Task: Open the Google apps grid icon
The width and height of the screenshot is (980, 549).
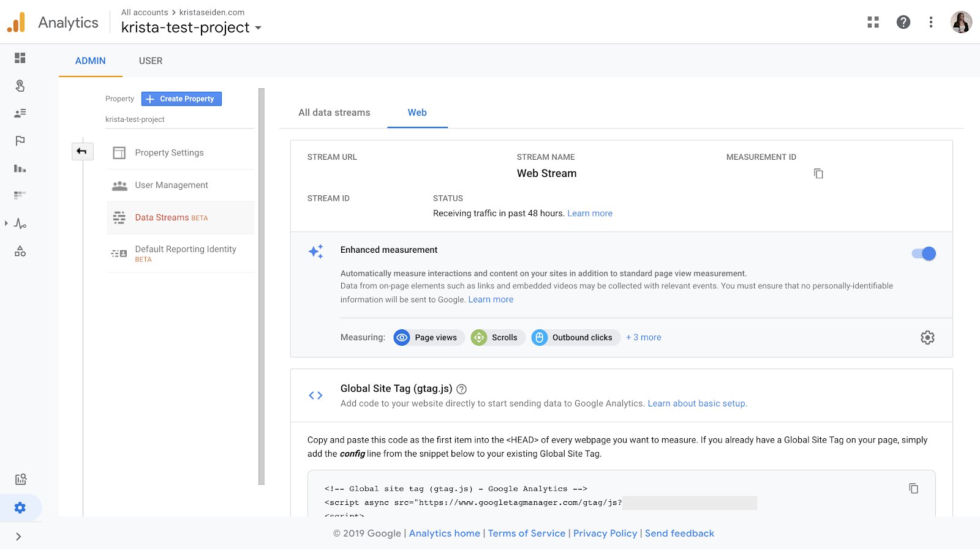Action: tap(873, 22)
